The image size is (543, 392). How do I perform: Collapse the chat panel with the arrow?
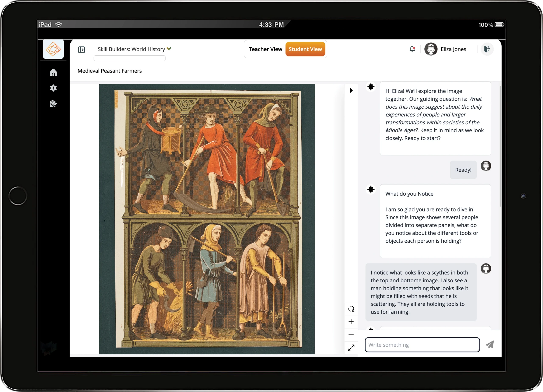351,91
